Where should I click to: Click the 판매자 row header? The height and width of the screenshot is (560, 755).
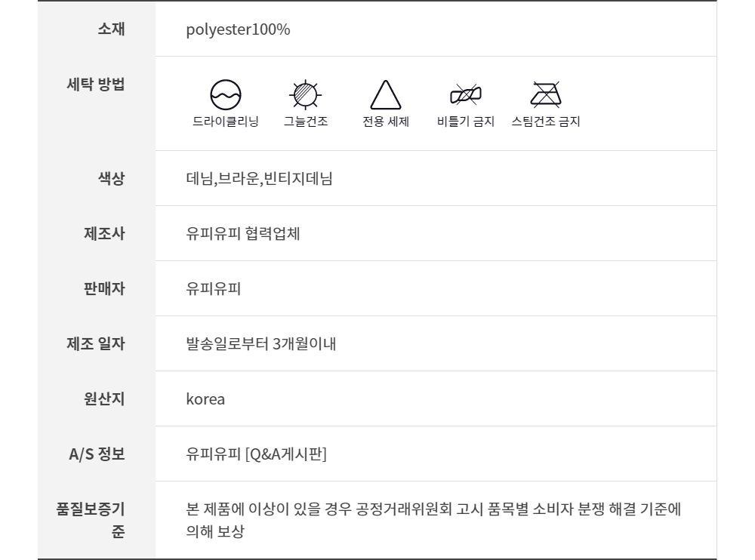pyautogui.click(x=104, y=288)
